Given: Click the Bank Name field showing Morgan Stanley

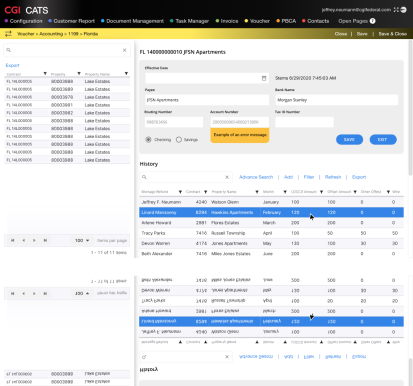Looking at the screenshot, I should pos(336,100).
